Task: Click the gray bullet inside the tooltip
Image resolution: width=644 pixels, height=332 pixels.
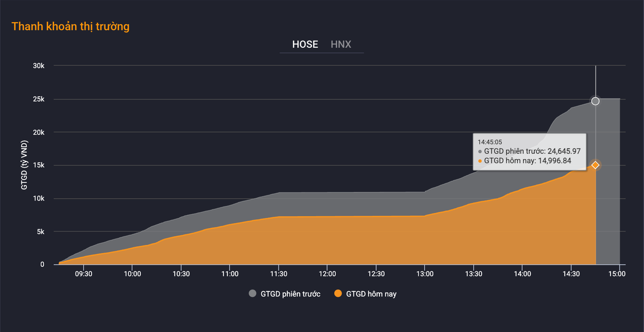Action: pos(480,151)
